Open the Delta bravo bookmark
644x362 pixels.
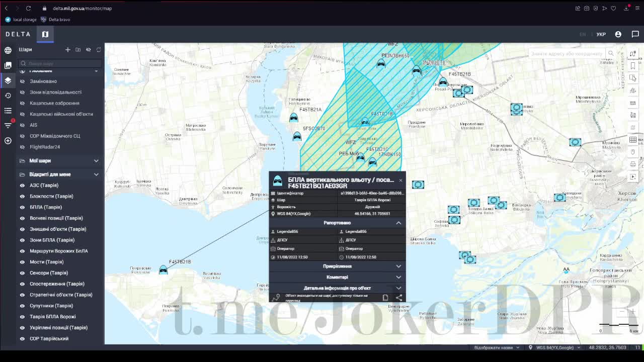coord(55,20)
